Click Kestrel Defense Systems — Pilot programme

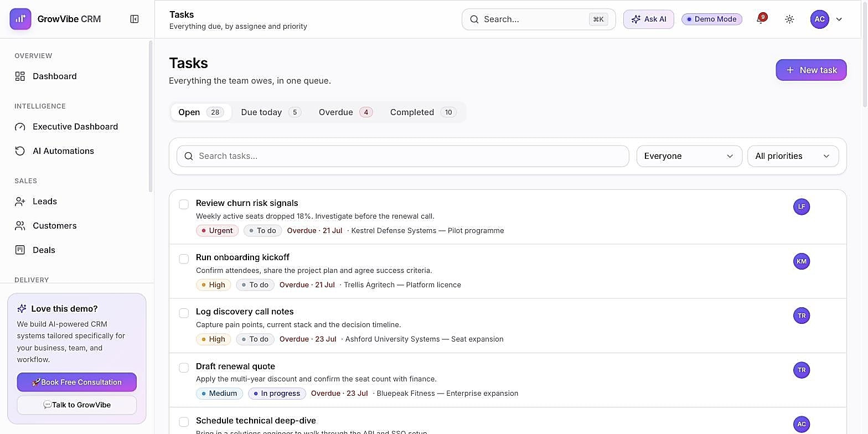pyautogui.click(x=427, y=231)
